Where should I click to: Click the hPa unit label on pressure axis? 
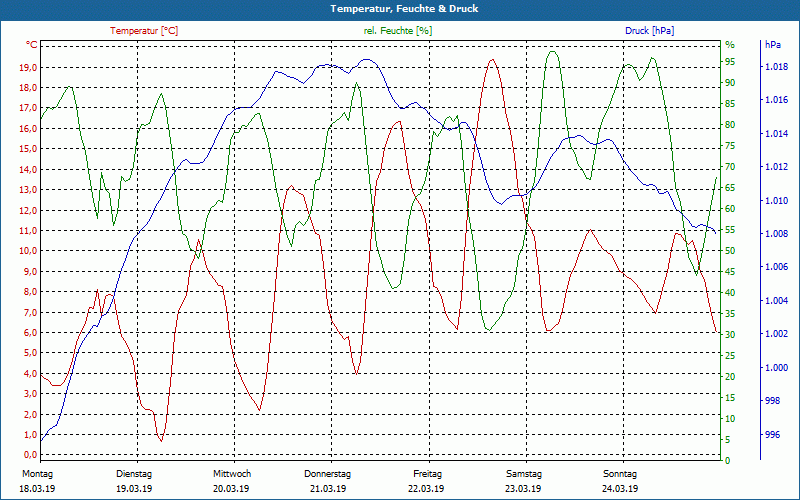(x=772, y=44)
